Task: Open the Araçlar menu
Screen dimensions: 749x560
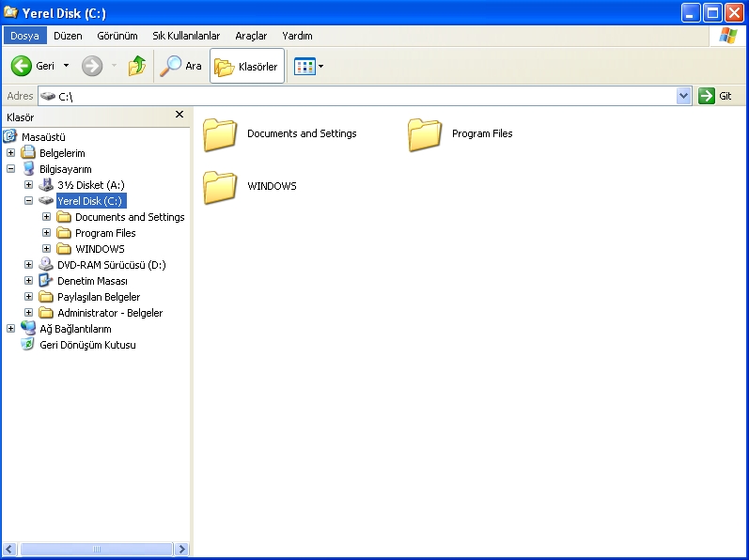Action: pyautogui.click(x=251, y=36)
